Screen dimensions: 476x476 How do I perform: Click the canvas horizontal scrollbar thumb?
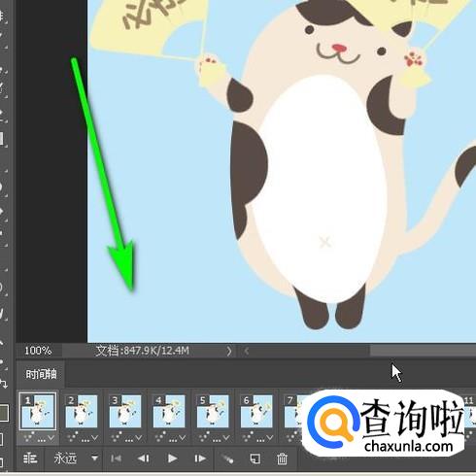[x=423, y=351]
